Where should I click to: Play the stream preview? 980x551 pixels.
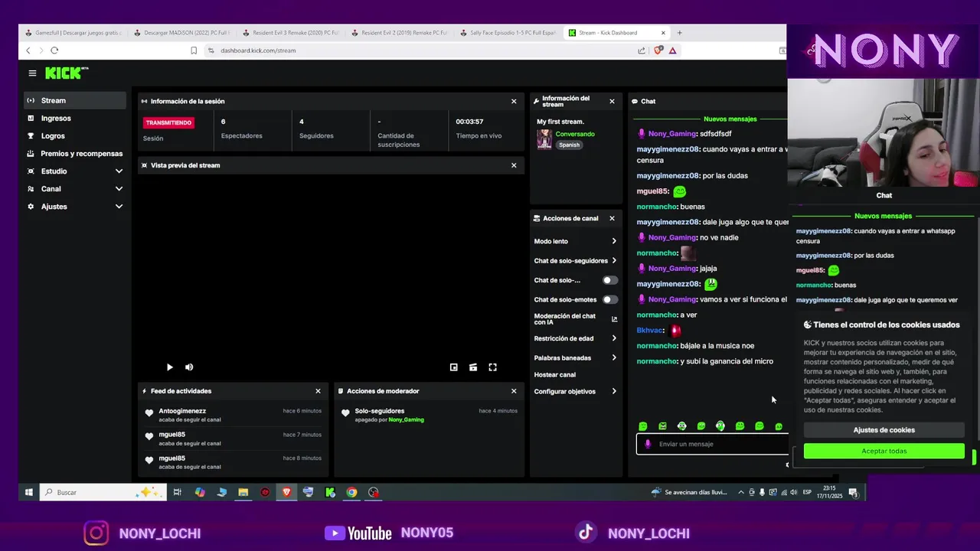pyautogui.click(x=169, y=367)
